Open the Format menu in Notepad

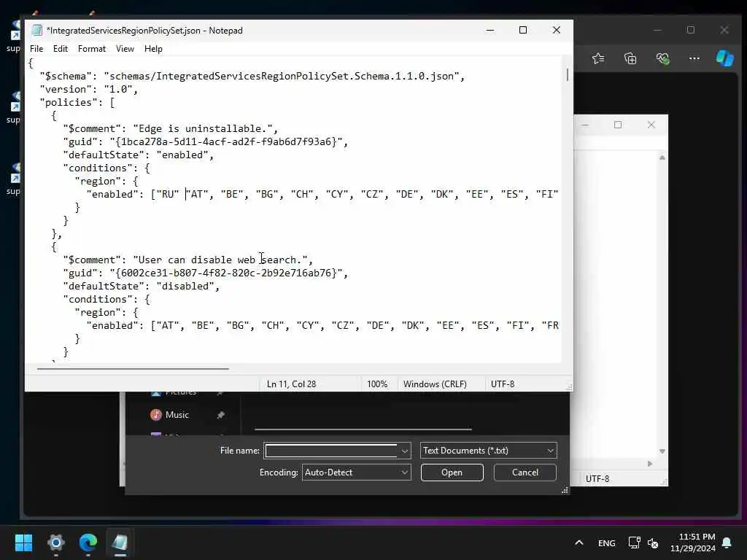point(91,49)
